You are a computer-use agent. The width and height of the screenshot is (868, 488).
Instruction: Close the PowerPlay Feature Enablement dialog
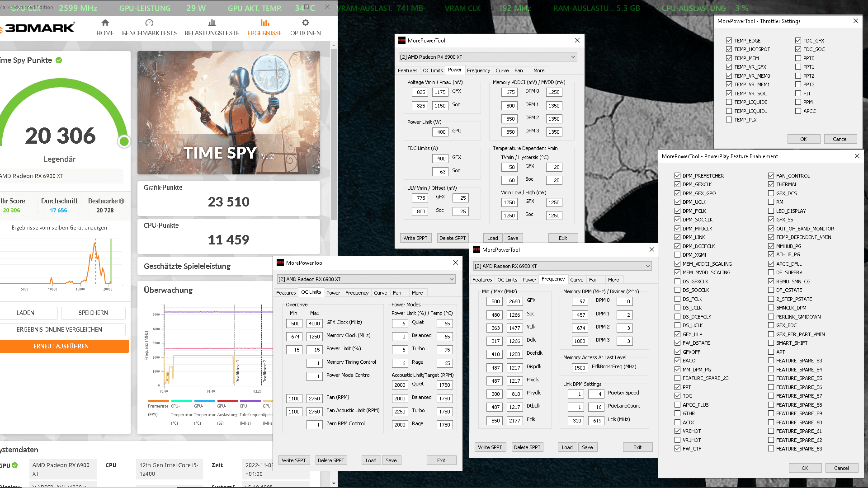[x=857, y=156]
